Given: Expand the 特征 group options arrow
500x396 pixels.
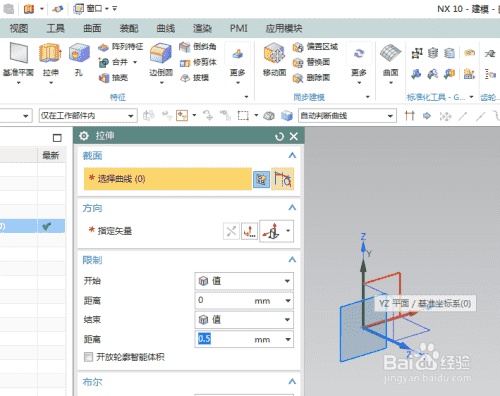Looking at the screenshot, I should click(246, 97).
